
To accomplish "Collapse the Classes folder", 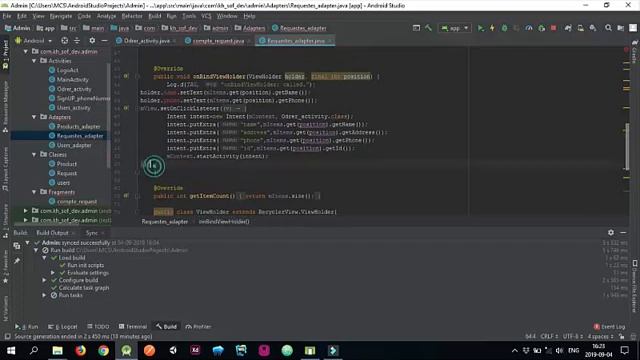I will (34, 155).
